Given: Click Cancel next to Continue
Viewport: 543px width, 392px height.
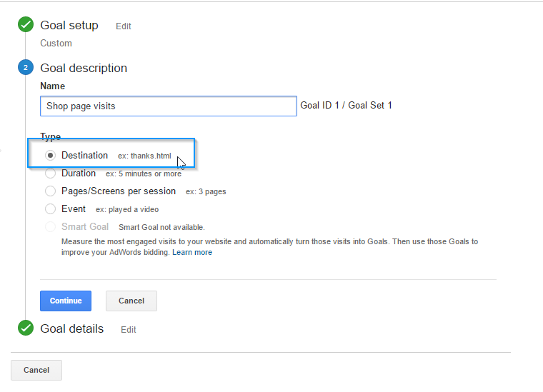Looking at the screenshot, I should point(131,301).
